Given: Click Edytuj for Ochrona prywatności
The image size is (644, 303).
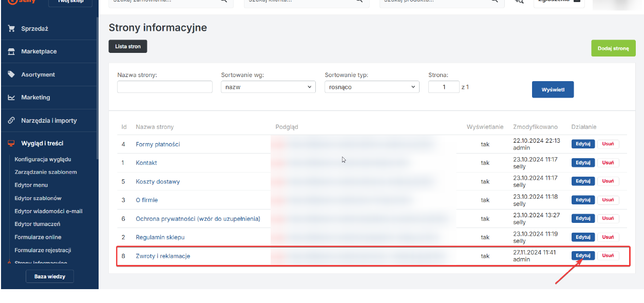Looking at the screenshot, I should [x=583, y=218].
